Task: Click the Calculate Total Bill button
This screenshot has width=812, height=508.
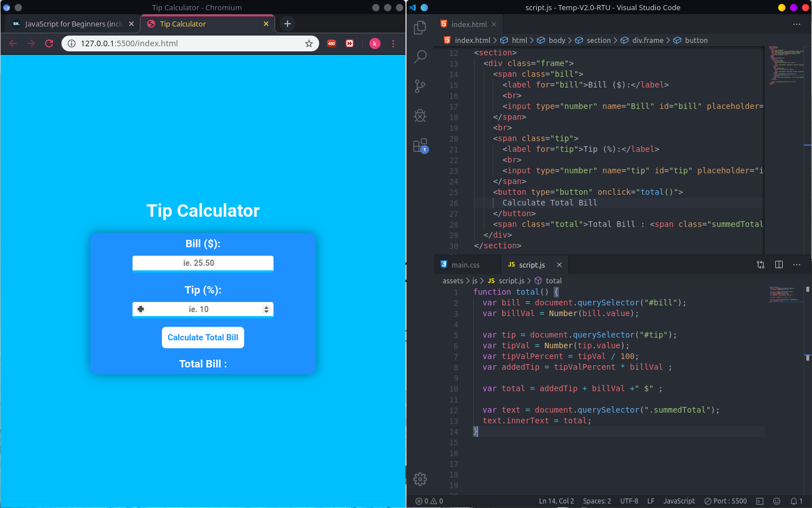Action: pos(203,338)
